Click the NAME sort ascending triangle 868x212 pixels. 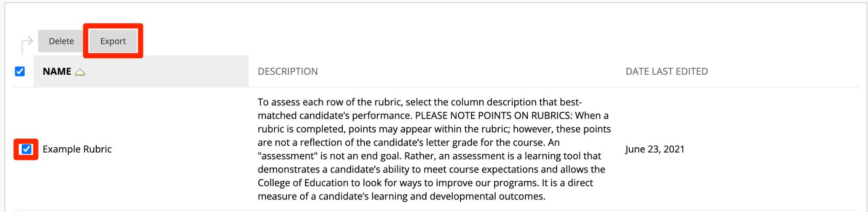(80, 72)
